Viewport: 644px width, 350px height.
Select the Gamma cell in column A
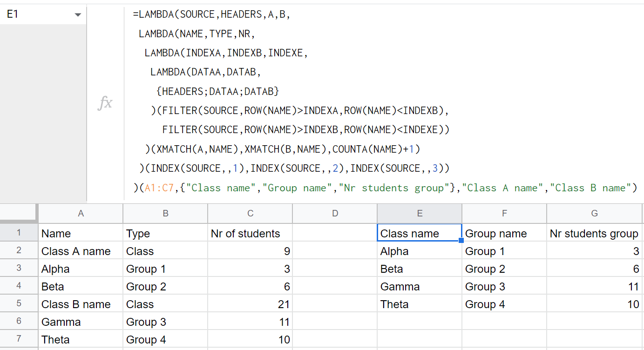pos(81,322)
